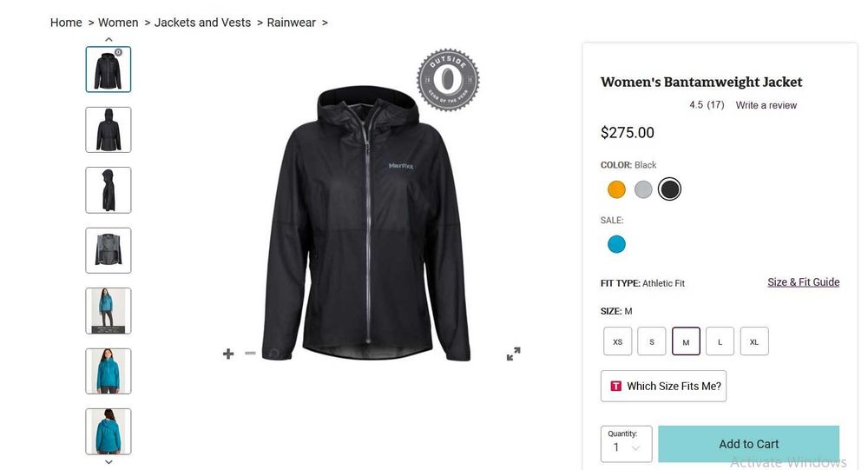Navigate to Women breadcrumb
The image size is (868, 470).
coord(118,23)
